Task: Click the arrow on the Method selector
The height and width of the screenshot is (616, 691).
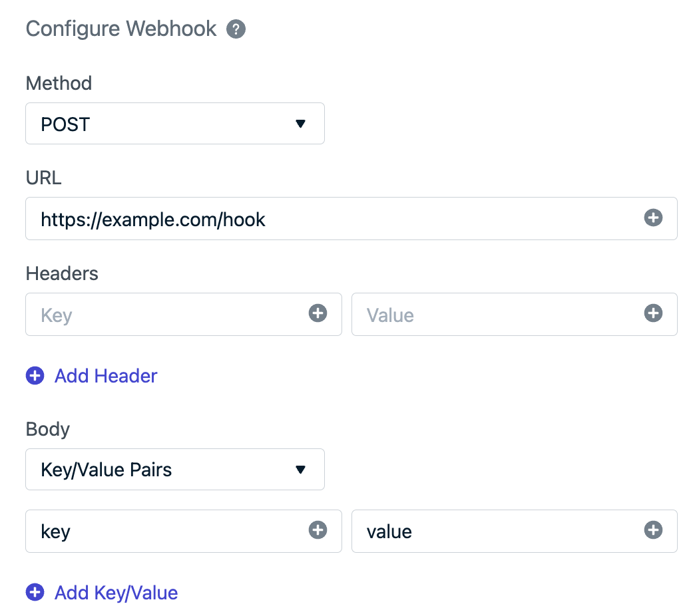Action: (300, 124)
